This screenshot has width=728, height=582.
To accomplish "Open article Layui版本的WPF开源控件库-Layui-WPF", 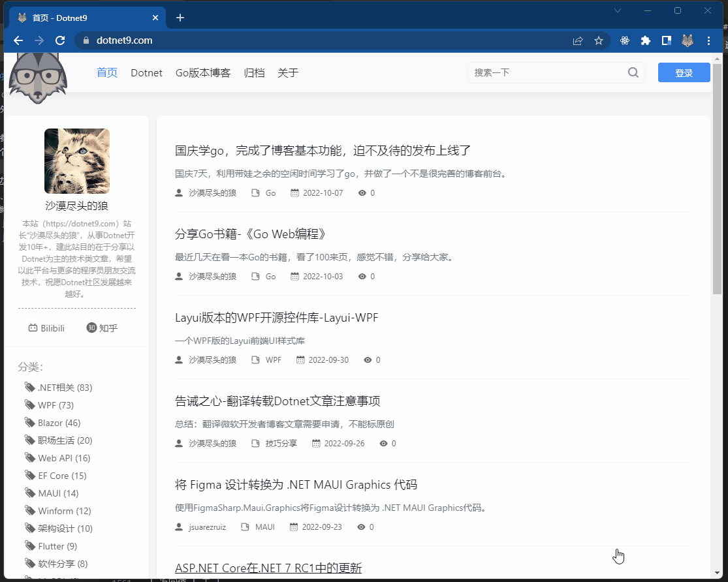I will pos(277,318).
